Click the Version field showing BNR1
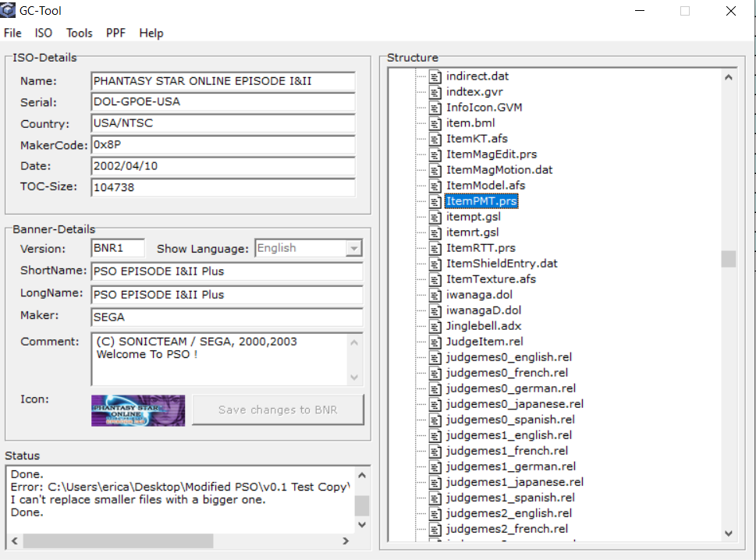The width and height of the screenshot is (756, 560). pos(118,248)
